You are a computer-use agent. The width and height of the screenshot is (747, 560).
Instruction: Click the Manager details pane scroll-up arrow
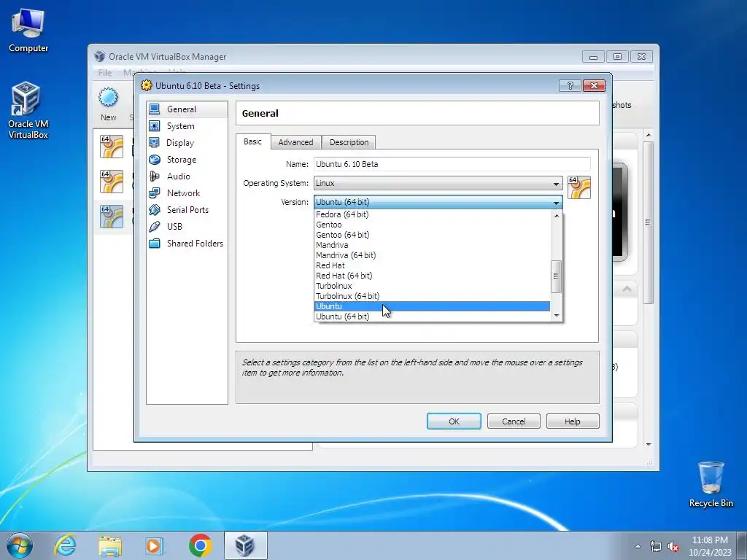(x=649, y=136)
